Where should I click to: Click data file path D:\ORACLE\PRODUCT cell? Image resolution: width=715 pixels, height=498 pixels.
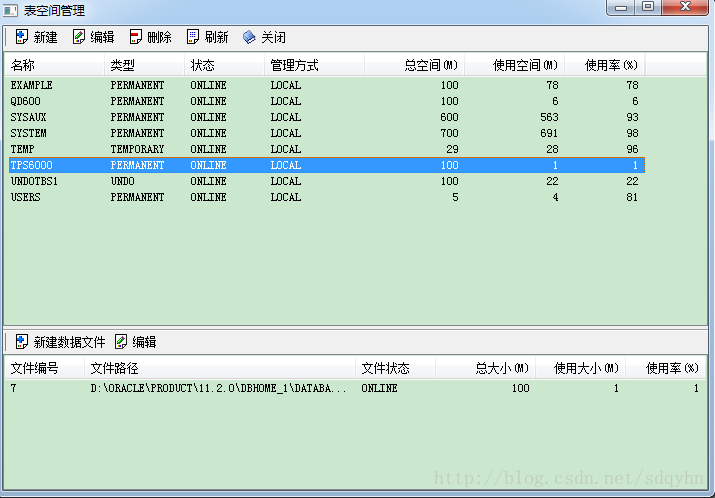(x=218, y=388)
